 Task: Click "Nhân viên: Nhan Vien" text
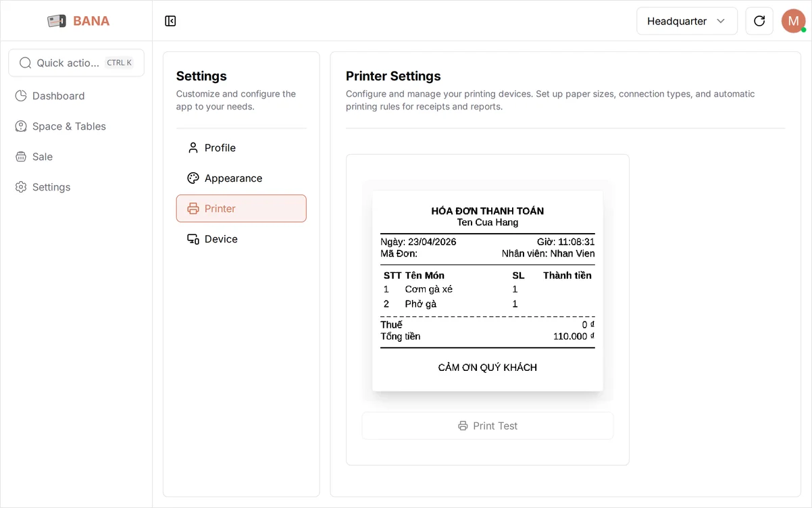pyautogui.click(x=549, y=253)
